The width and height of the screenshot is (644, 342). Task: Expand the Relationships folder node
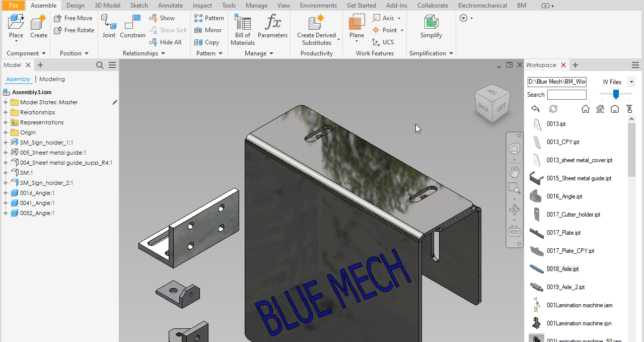[x=6, y=112]
